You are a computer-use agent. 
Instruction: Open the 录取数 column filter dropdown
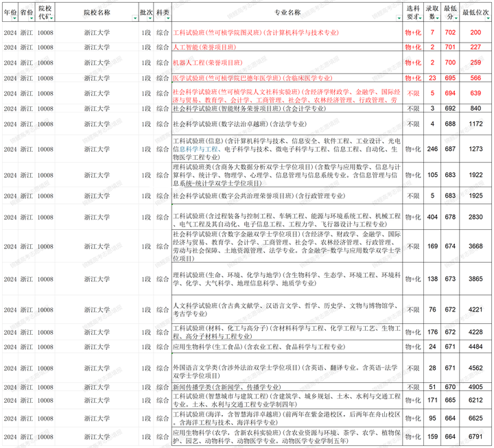tap(437, 19)
